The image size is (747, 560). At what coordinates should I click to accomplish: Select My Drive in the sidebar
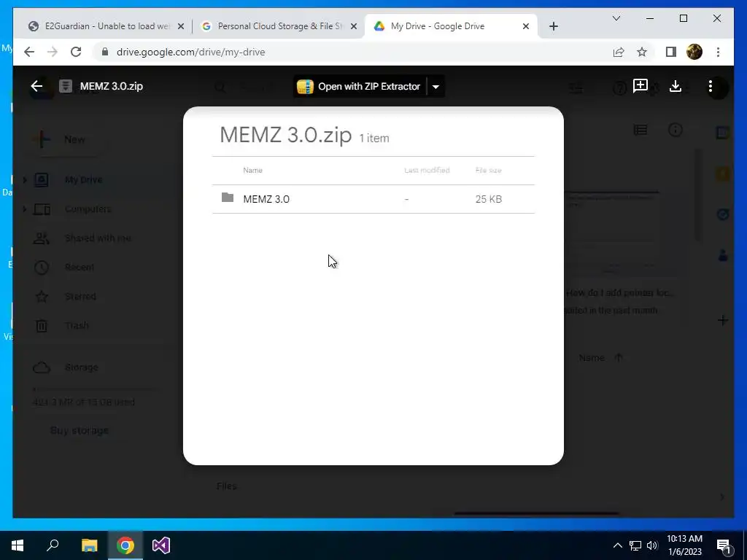pos(84,180)
